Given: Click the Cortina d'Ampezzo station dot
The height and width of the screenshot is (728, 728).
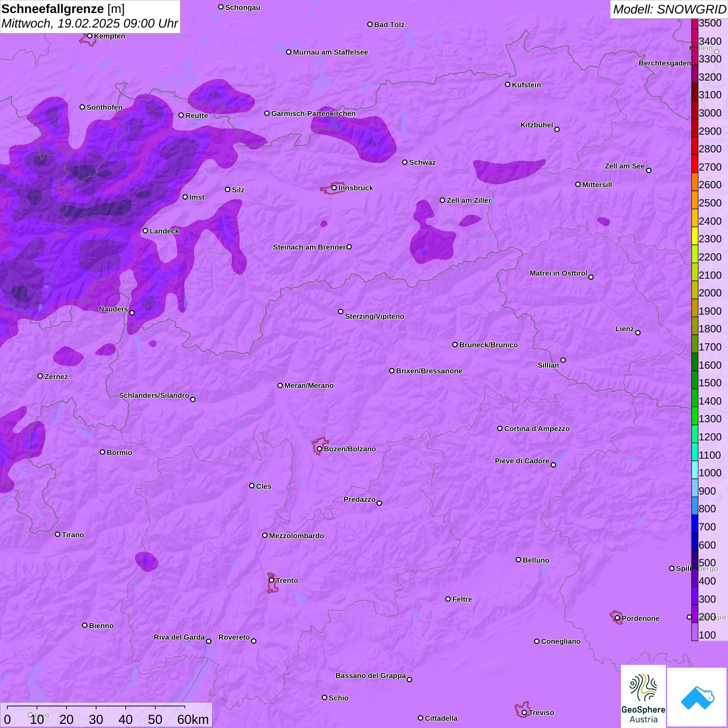Looking at the screenshot, I should pos(500,428).
